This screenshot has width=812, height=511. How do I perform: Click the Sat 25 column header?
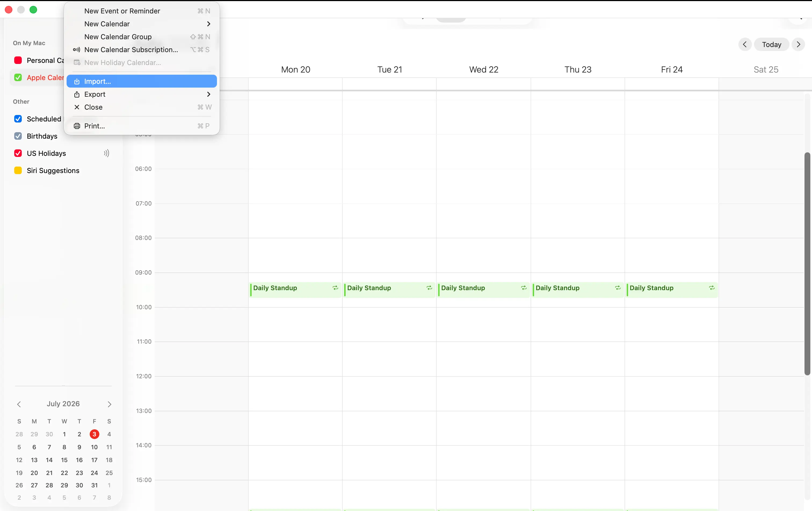[x=766, y=70]
